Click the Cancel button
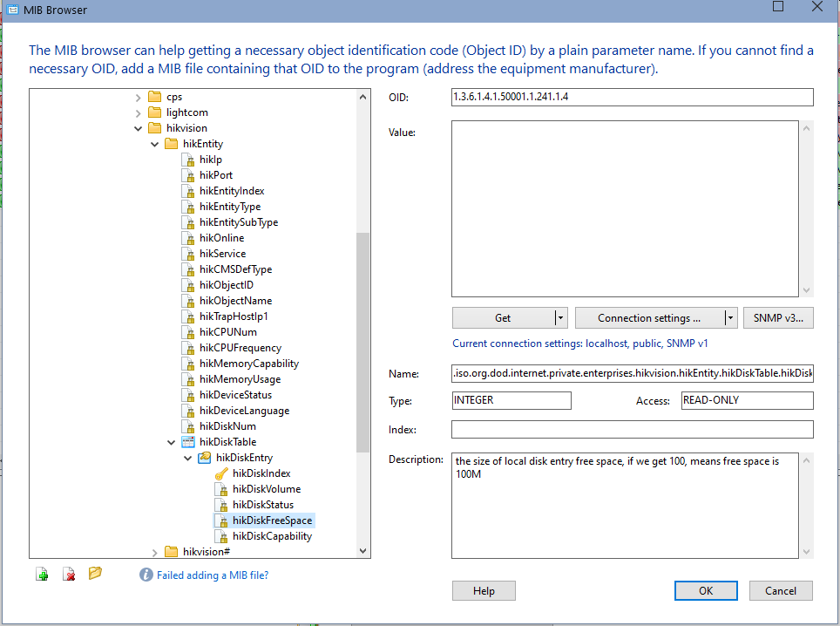The width and height of the screenshot is (840, 626). [781, 590]
